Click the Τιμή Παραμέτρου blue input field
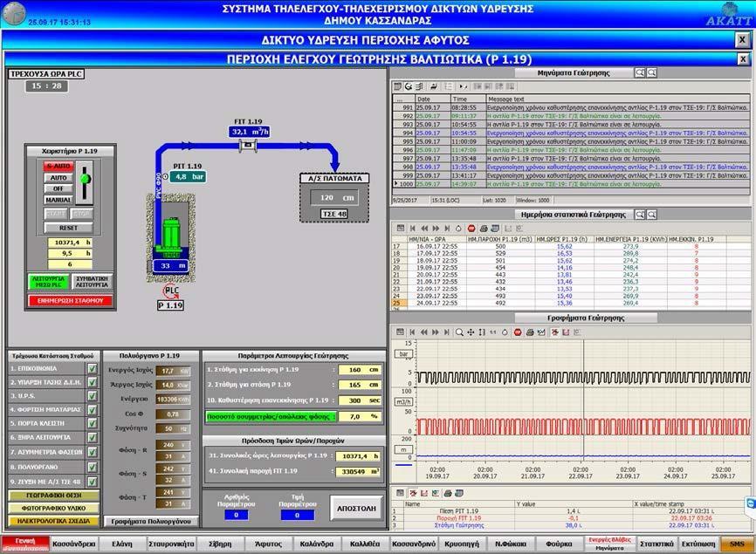 [297, 515]
